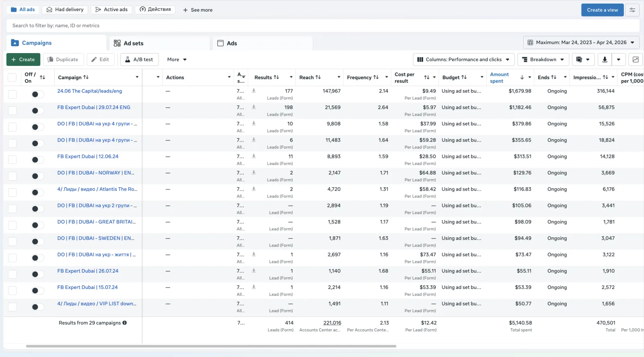Sort by Campaign column arrows icon
644x357 pixels.
[x=86, y=77]
